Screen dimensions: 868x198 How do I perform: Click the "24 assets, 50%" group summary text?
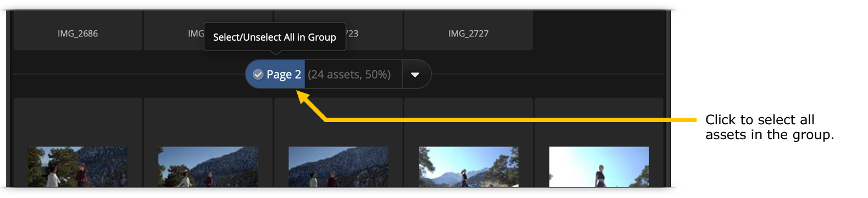(x=349, y=74)
